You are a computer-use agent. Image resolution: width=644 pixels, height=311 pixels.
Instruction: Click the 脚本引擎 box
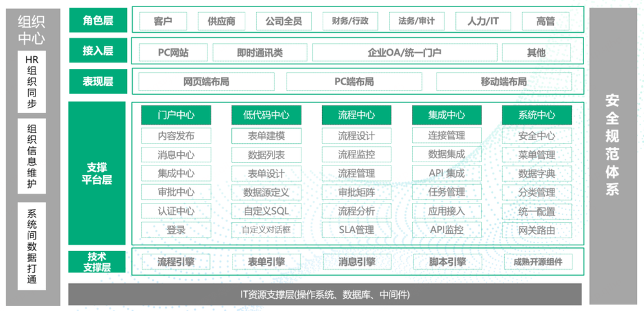447,261
